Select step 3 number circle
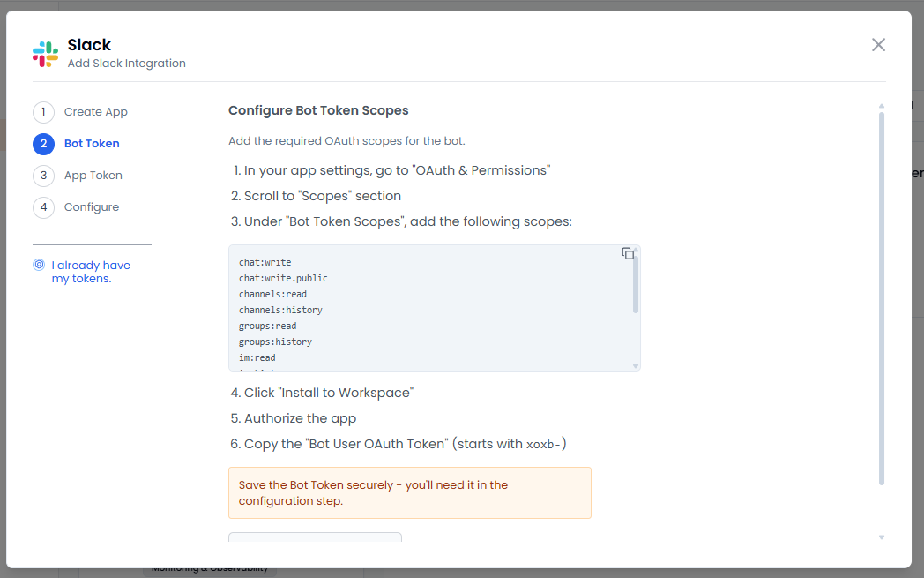 [43, 176]
